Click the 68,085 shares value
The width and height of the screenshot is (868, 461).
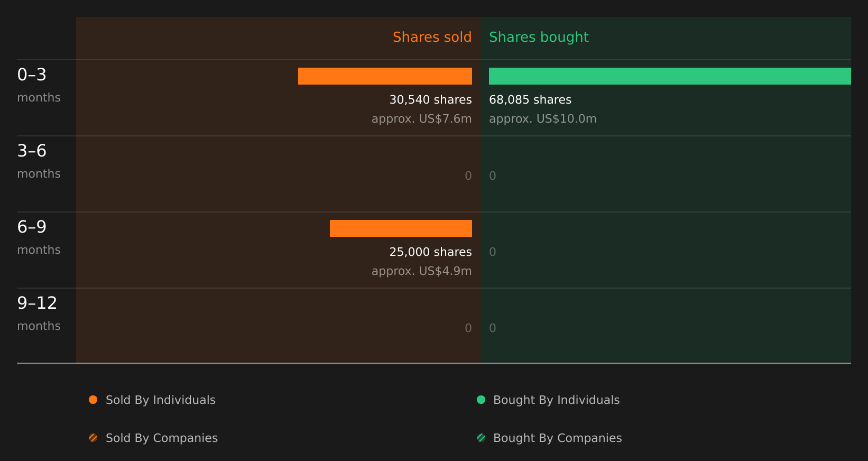[x=530, y=100]
